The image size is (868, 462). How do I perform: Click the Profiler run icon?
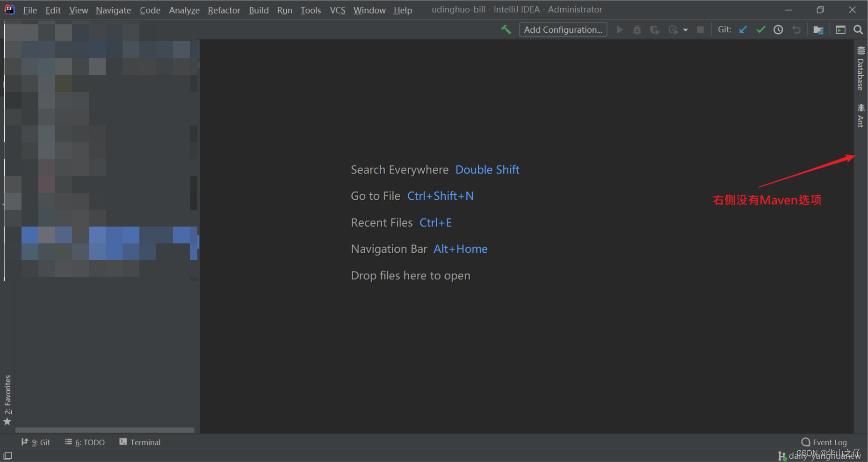click(x=673, y=29)
